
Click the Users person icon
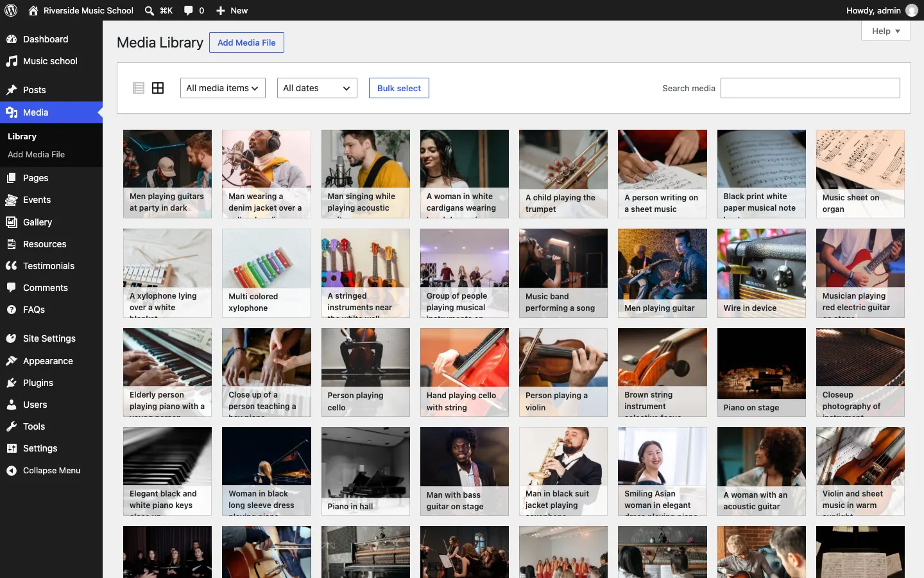pos(12,405)
